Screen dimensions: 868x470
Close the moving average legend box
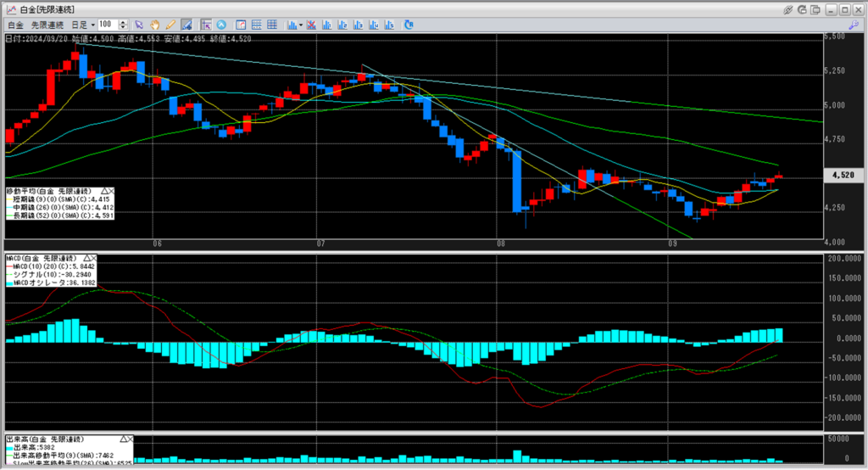coord(112,192)
